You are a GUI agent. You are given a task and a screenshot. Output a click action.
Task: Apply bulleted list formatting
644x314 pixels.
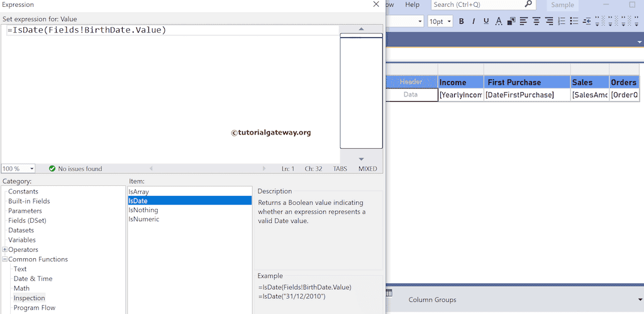pos(574,21)
